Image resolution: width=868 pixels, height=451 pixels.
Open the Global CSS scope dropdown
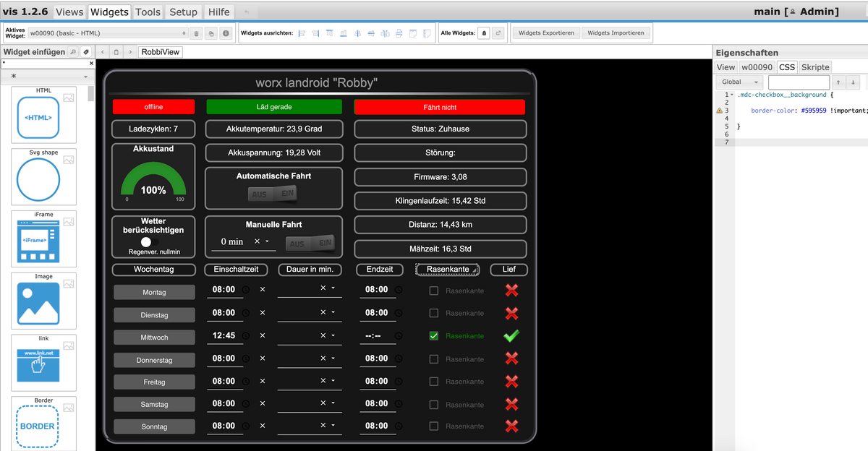click(x=741, y=82)
